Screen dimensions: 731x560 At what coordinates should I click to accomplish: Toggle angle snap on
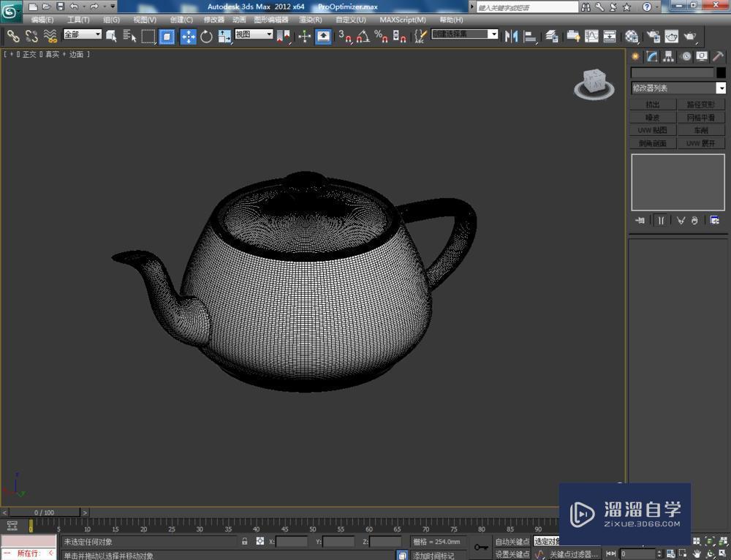[x=361, y=37]
